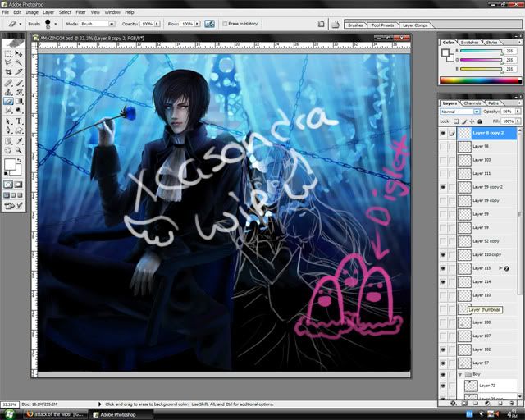Check the Erase to History checkbox
Image resolution: width=525 pixels, height=420 pixels.
(x=225, y=24)
